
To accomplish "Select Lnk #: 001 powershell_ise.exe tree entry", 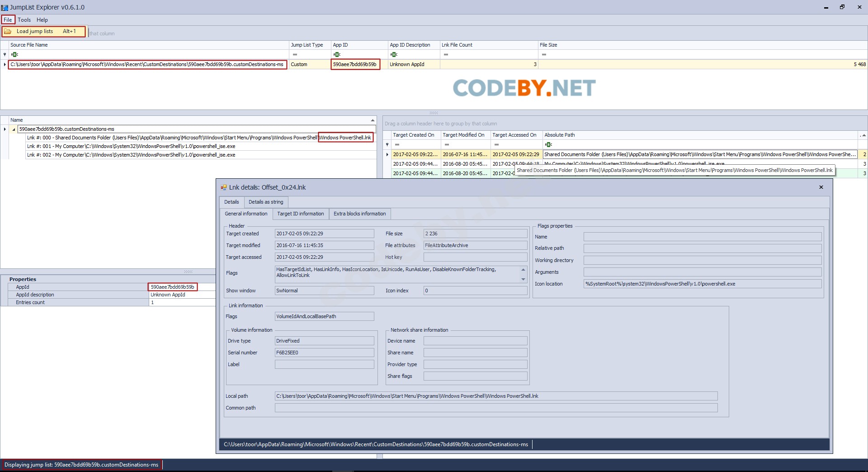I will click(x=131, y=147).
